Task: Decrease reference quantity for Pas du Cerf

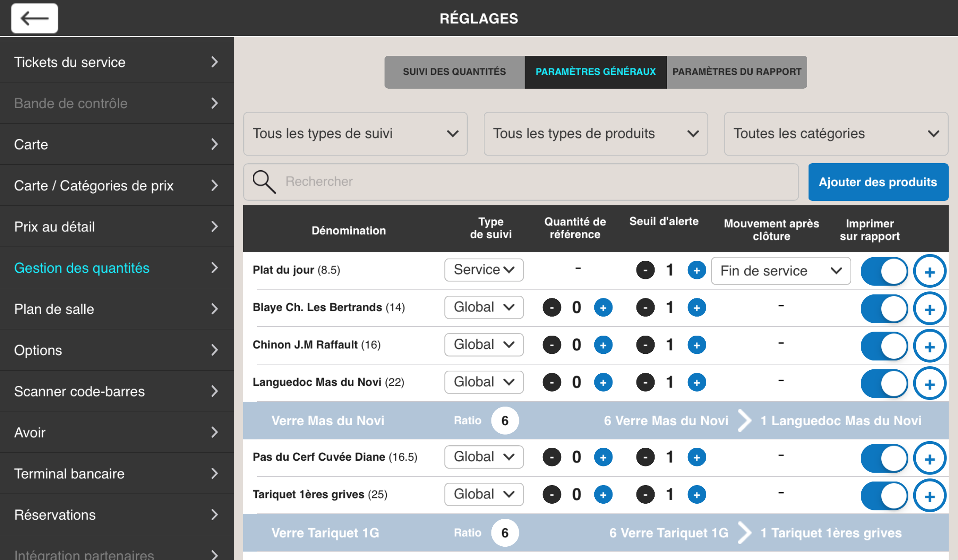Action: 552,457
